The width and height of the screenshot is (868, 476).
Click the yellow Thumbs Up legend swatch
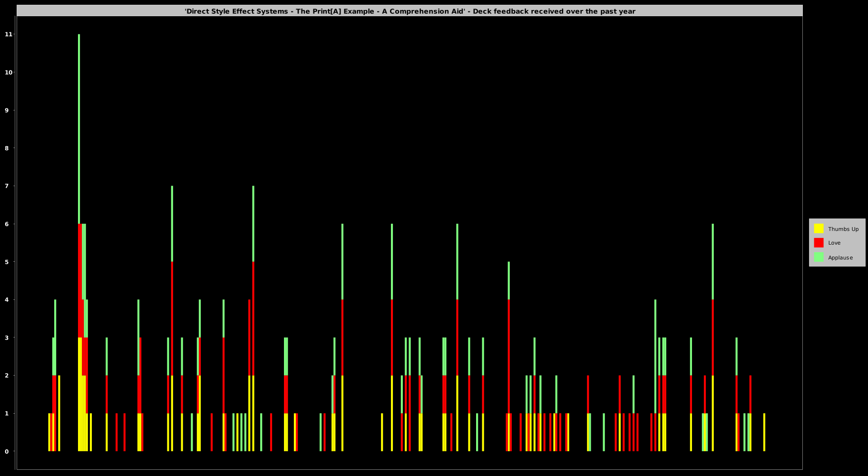(819, 228)
